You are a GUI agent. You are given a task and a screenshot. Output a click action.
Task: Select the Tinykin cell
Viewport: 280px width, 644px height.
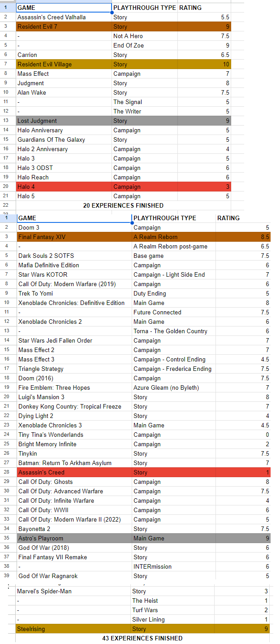click(74, 453)
